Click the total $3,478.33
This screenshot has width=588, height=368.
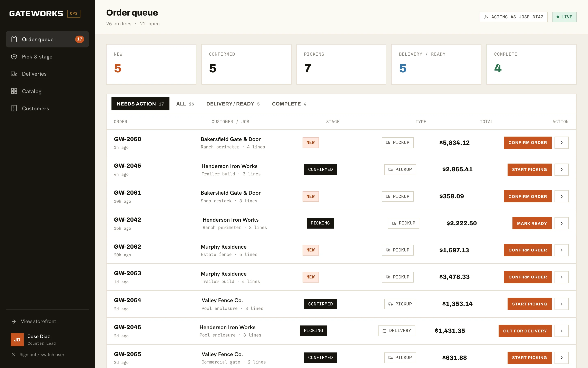454,277
